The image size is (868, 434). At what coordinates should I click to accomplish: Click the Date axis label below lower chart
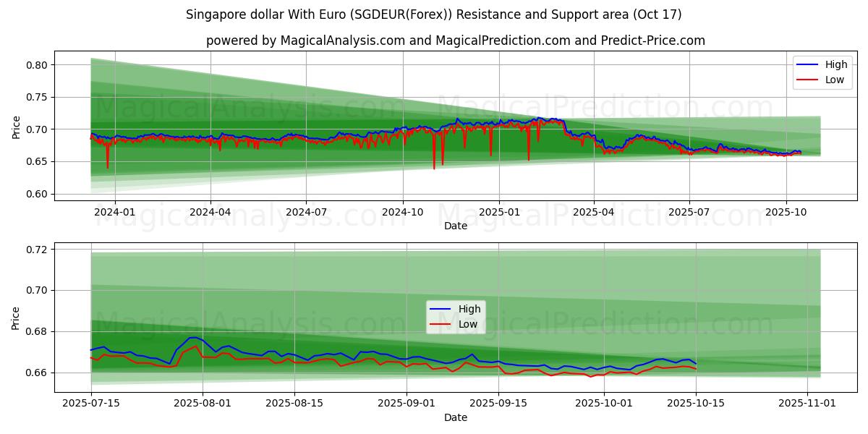click(x=455, y=417)
